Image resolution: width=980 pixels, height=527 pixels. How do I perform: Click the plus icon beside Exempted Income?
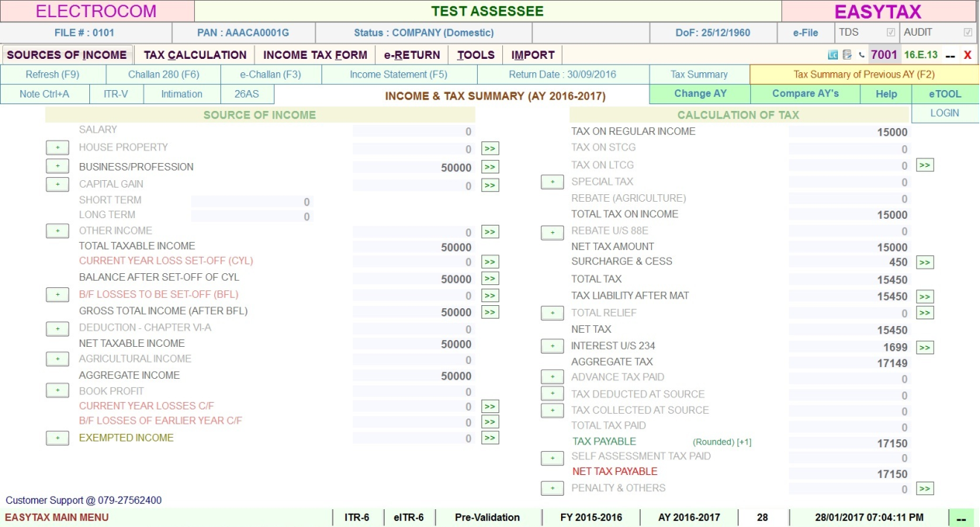(x=57, y=438)
